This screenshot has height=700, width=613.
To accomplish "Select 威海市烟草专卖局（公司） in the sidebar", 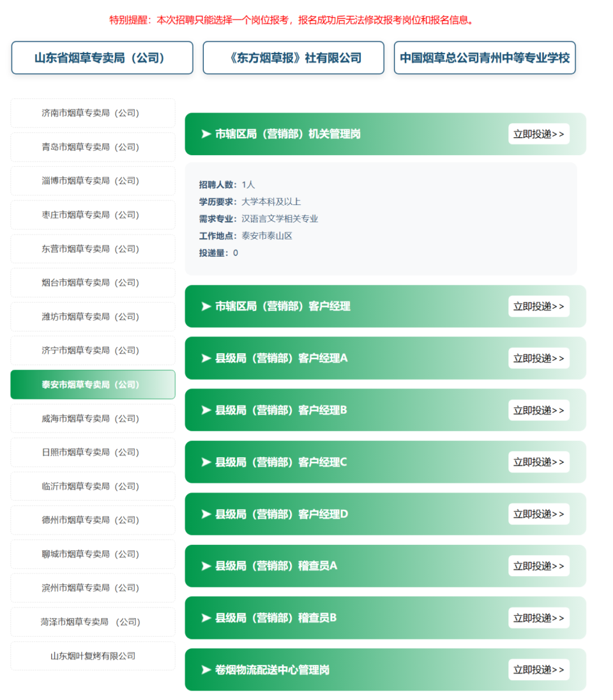I will 93,418.
